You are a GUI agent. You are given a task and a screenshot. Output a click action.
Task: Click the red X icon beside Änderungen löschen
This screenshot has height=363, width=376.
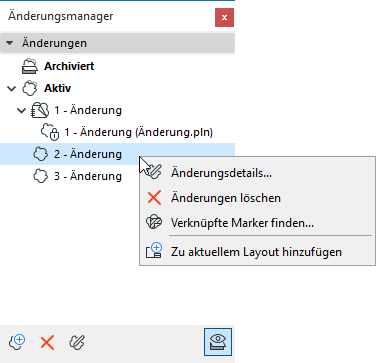click(x=154, y=198)
